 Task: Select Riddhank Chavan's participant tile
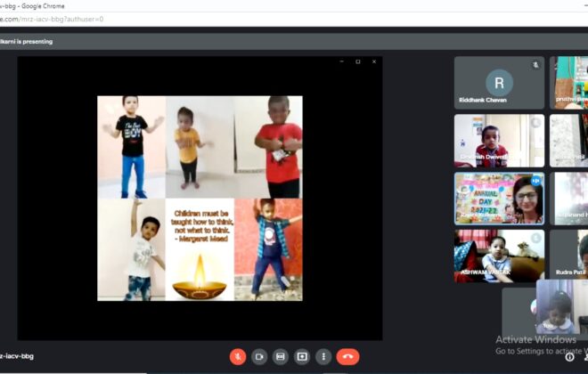point(499,83)
